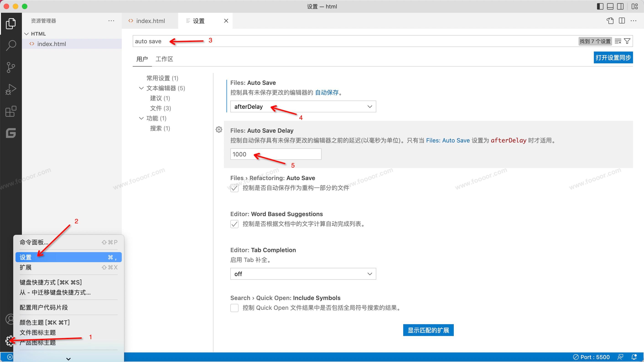
Task: Click the split editor right icon
Action: coord(622,21)
